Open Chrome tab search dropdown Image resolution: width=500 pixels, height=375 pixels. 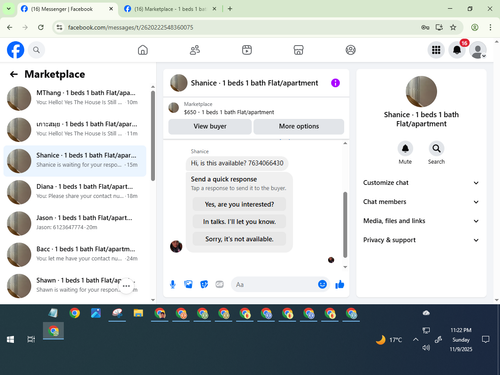[9, 9]
